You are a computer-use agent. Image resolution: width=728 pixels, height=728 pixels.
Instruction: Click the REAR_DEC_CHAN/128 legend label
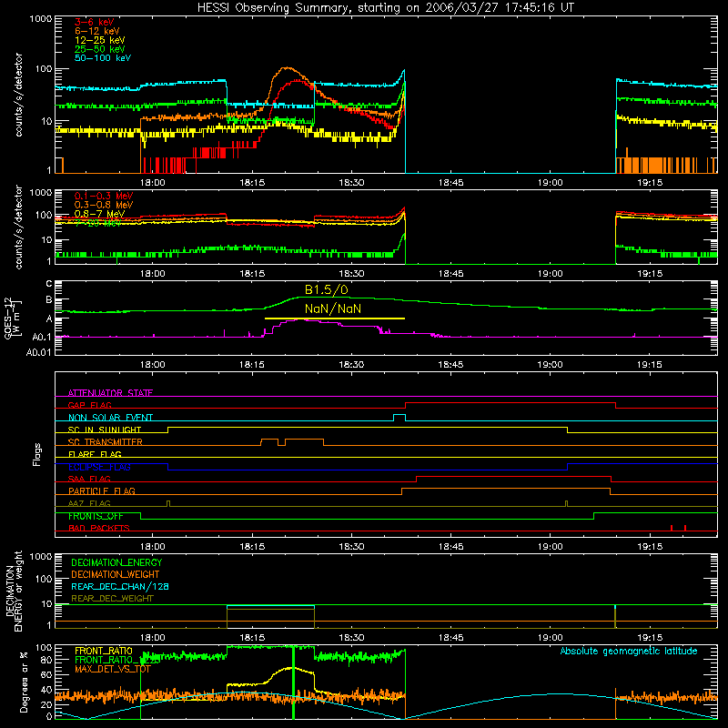pos(120,586)
